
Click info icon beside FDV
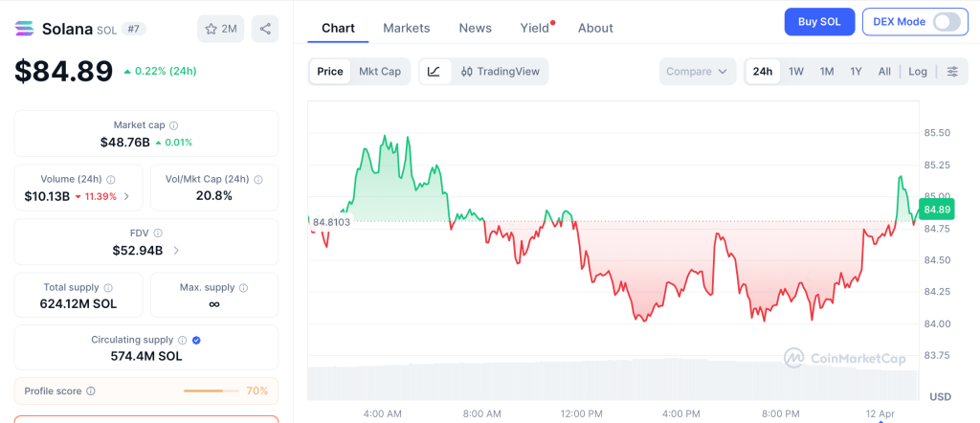point(158,233)
